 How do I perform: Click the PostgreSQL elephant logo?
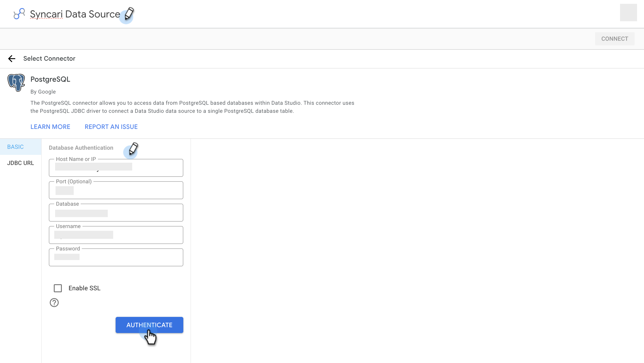coord(16,83)
